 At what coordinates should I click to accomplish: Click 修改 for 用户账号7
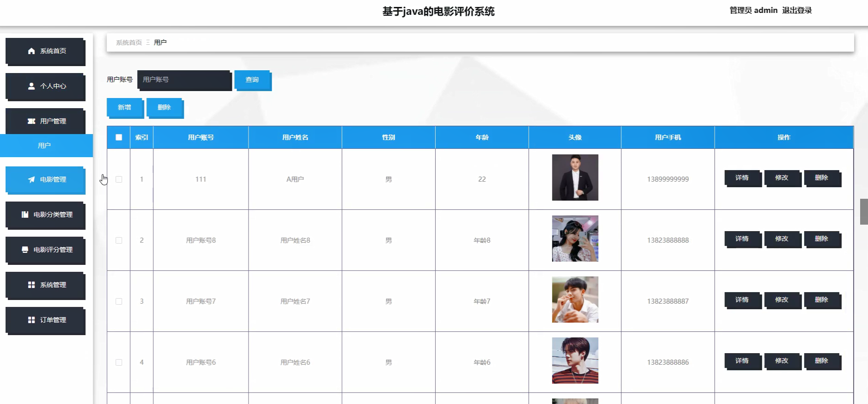(x=783, y=300)
